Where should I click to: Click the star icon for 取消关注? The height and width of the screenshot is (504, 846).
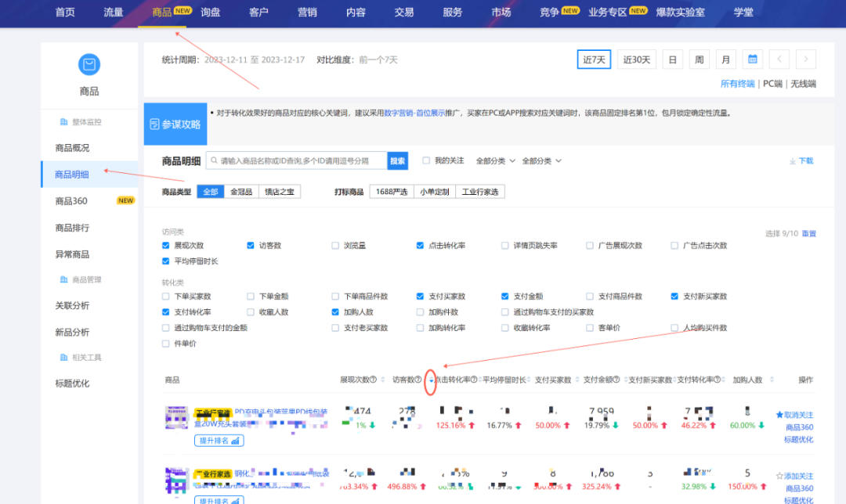(779, 415)
